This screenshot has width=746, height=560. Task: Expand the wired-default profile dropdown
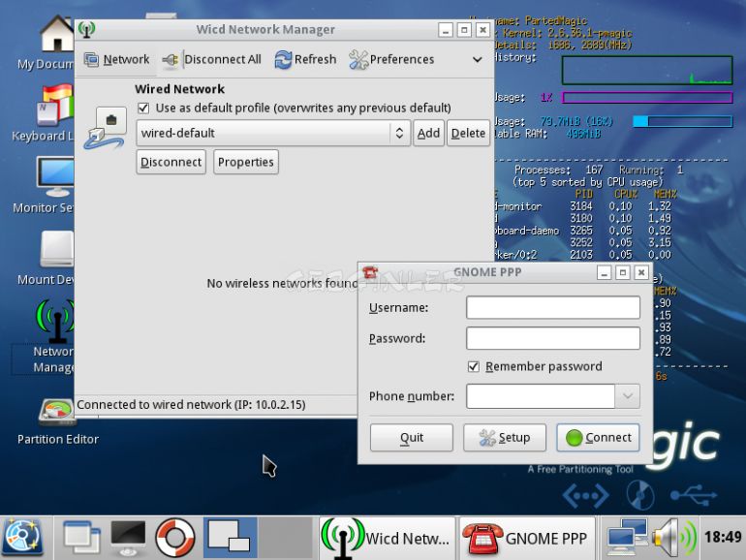(x=398, y=134)
